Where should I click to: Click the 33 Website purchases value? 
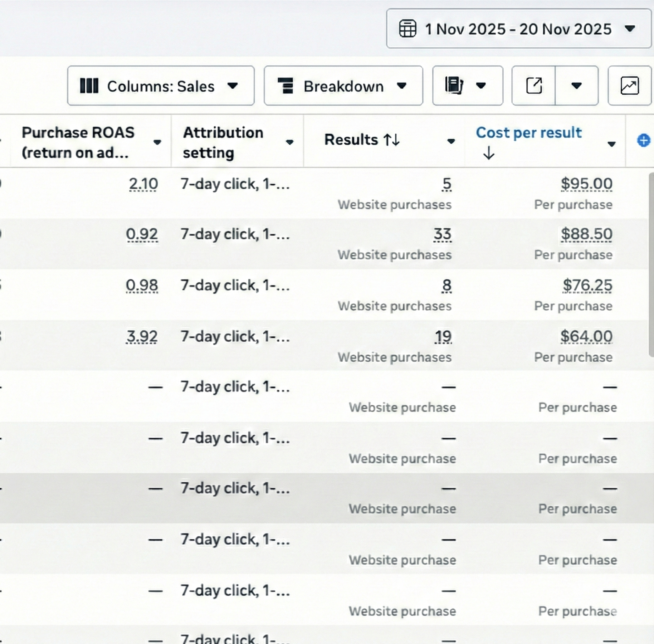tap(443, 234)
